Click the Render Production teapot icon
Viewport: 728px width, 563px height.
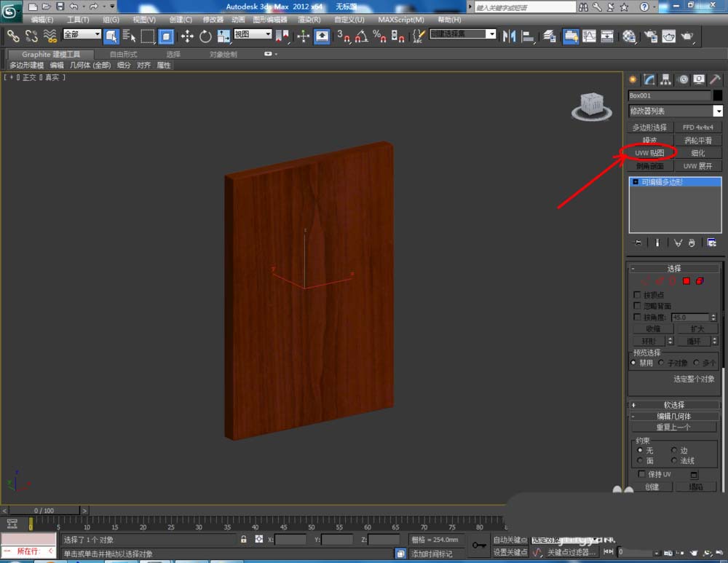point(687,36)
